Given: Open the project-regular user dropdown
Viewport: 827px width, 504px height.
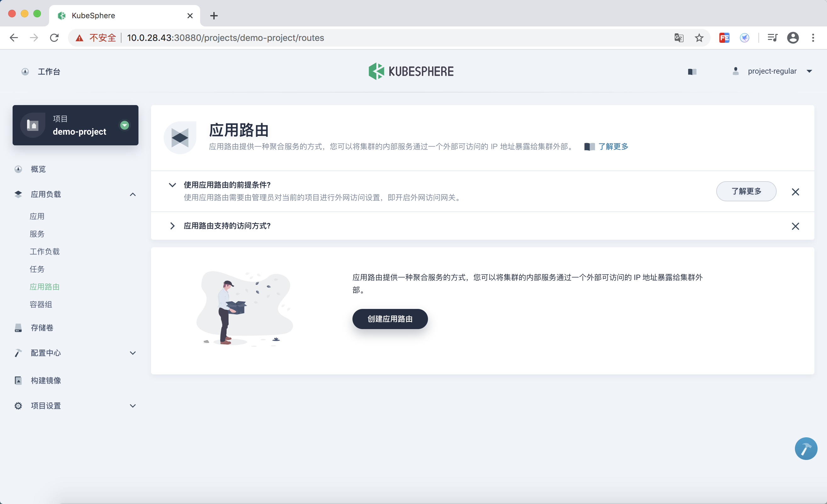Looking at the screenshot, I should (x=772, y=71).
